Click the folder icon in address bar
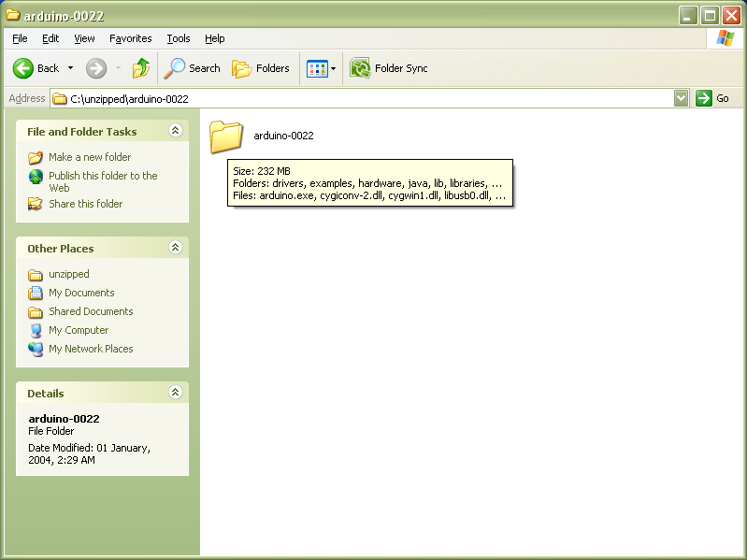This screenshot has height=560, width=747. (60, 99)
